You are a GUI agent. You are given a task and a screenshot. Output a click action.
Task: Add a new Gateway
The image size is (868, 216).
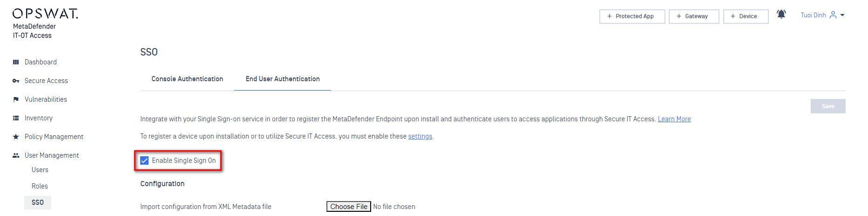pos(693,16)
